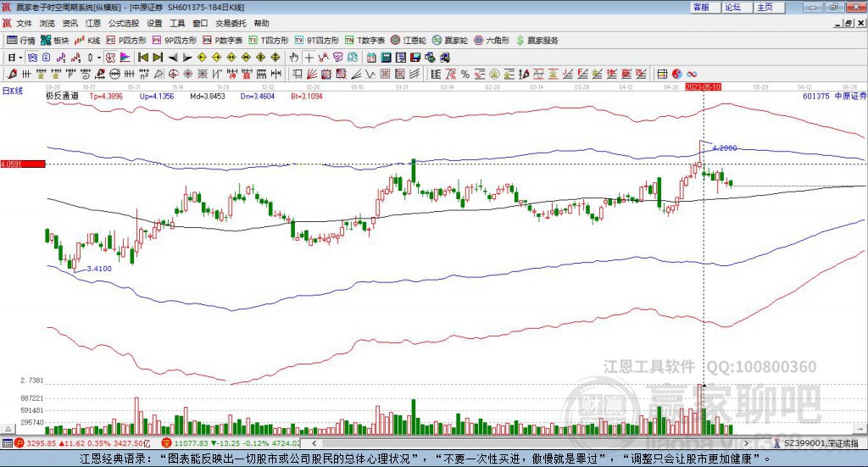868x467 pixels.
Task: Click the circled crosshair target icon
Action: click(x=173, y=74)
